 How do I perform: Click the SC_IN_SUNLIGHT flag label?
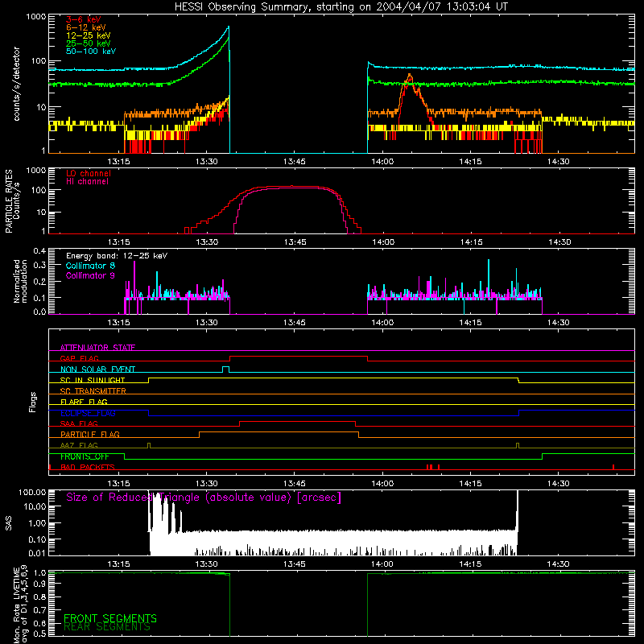click(x=93, y=380)
